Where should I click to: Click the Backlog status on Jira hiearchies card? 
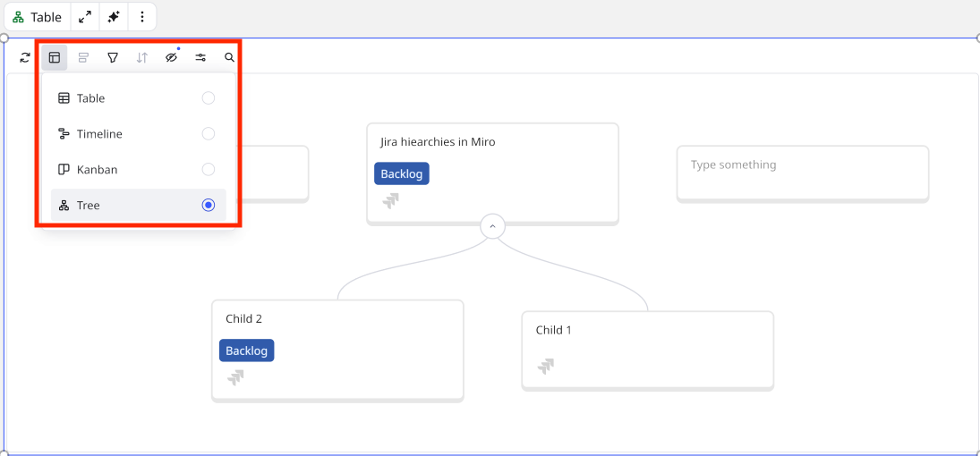pyautogui.click(x=402, y=173)
